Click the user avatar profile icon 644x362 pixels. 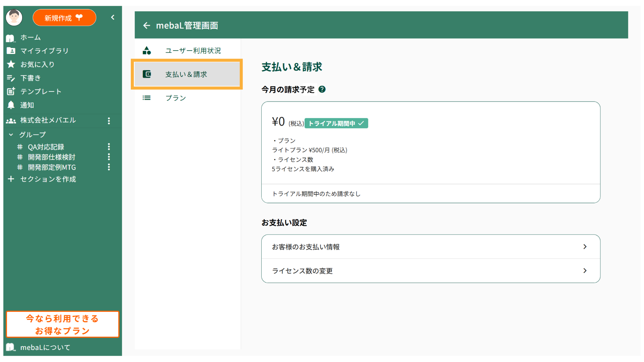(14, 17)
